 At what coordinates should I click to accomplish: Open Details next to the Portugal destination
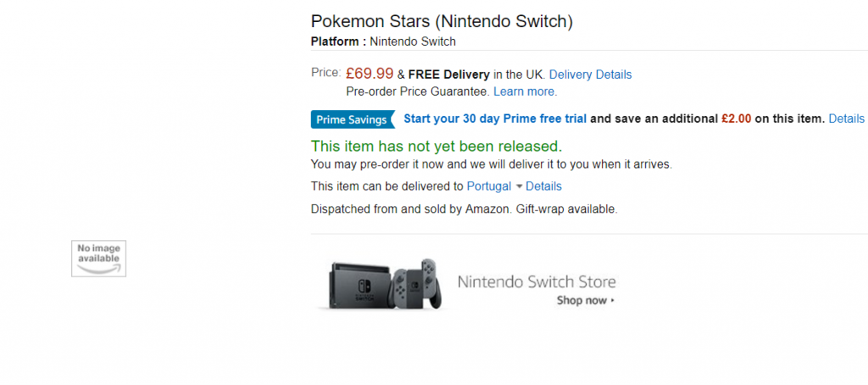click(x=543, y=187)
